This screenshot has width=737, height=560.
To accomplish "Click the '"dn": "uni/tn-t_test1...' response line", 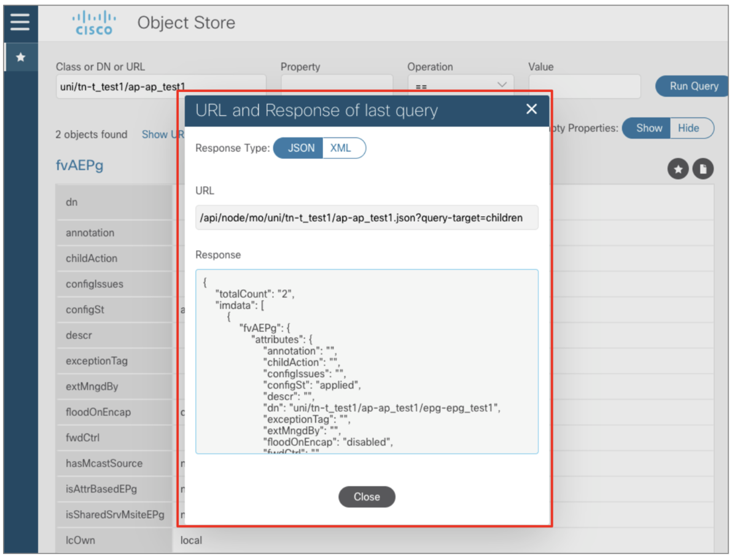I will [x=382, y=408].
